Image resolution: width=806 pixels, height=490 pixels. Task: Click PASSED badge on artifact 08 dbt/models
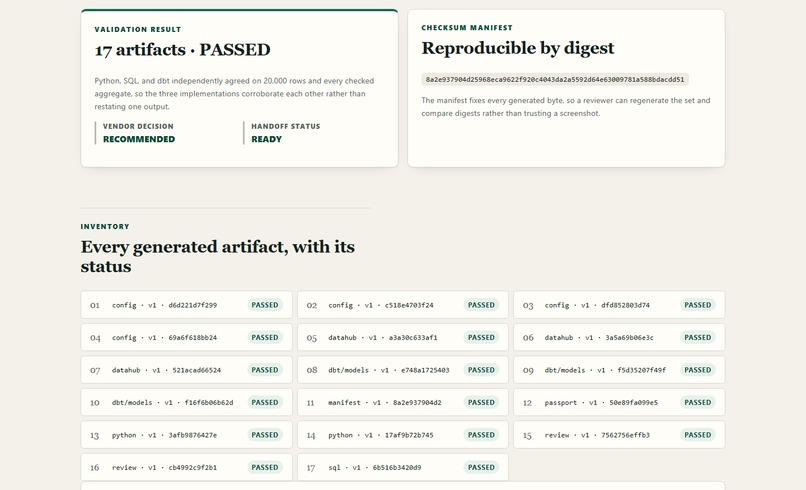coord(481,370)
